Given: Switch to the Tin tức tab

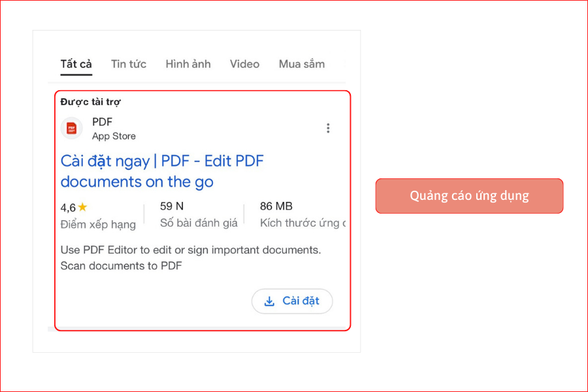Looking at the screenshot, I should pos(129,64).
